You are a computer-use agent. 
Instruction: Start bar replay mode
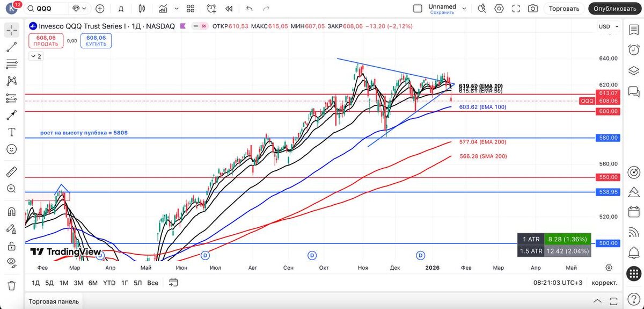[x=229, y=9]
